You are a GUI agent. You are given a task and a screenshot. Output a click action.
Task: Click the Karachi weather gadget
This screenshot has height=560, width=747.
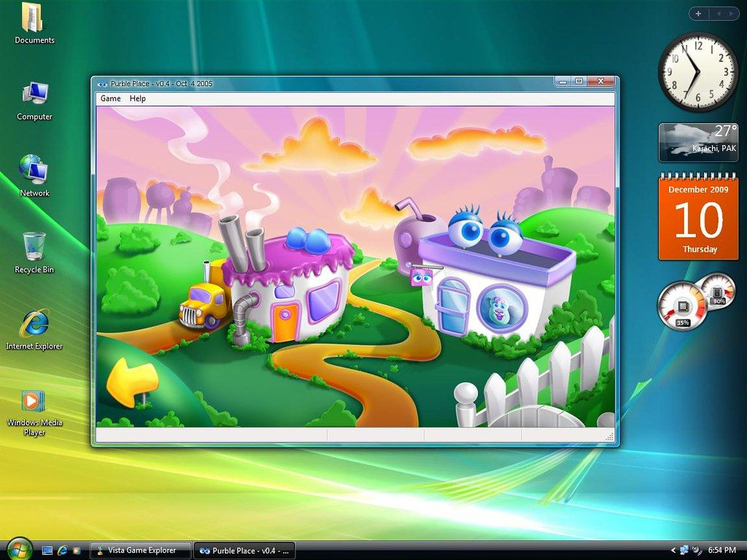[698, 142]
